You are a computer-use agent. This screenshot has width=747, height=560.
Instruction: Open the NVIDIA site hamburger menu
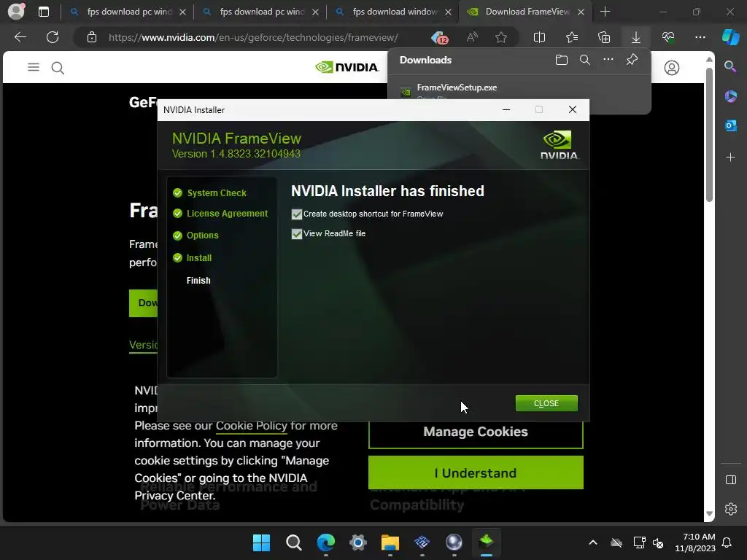click(34, 67)
